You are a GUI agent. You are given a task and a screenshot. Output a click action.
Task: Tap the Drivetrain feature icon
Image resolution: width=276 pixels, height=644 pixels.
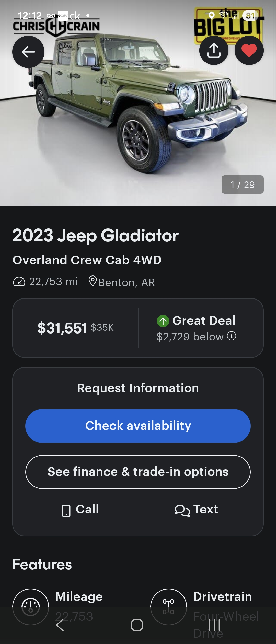pos(169,607)
